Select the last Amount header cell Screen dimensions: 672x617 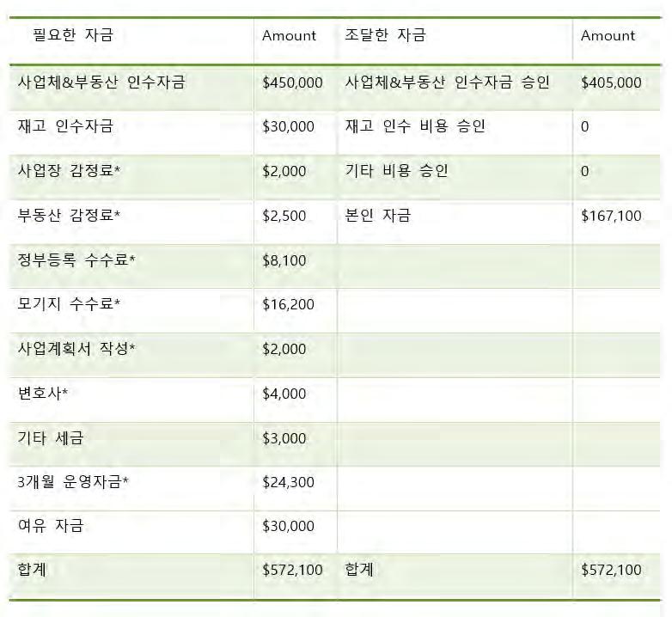click(608, 36)
